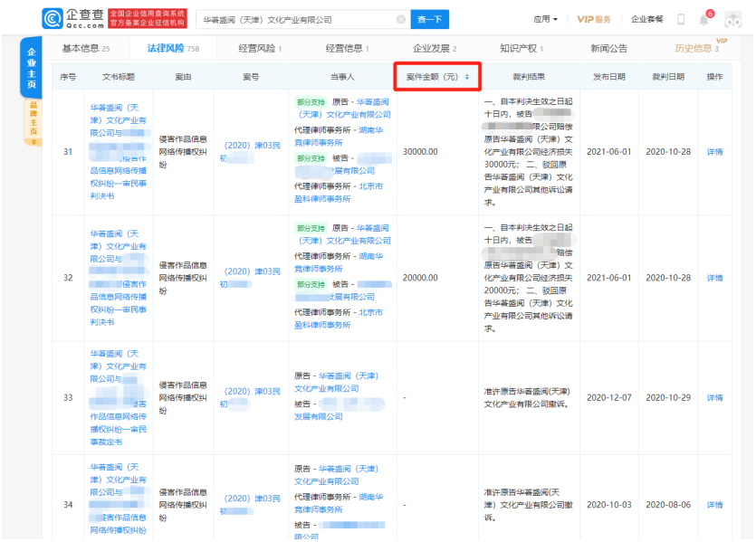Open case number link in row 33

click(x=250, y=398)
